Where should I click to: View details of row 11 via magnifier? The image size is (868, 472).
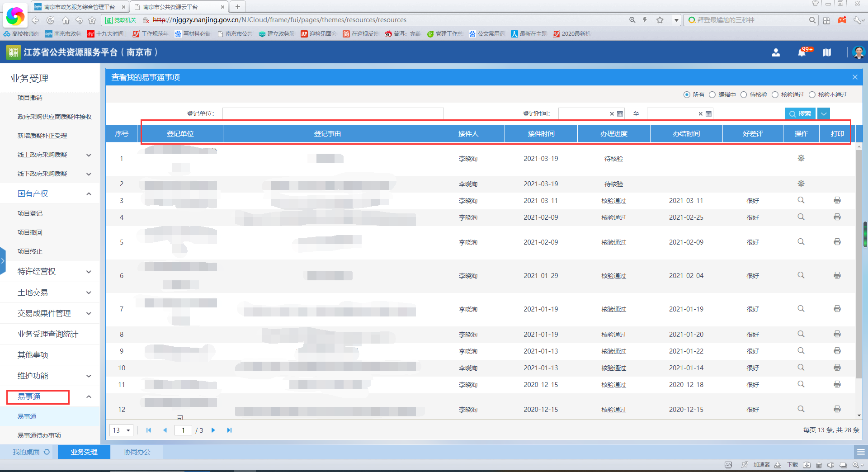pyautogui.click(x=801, y=384)
